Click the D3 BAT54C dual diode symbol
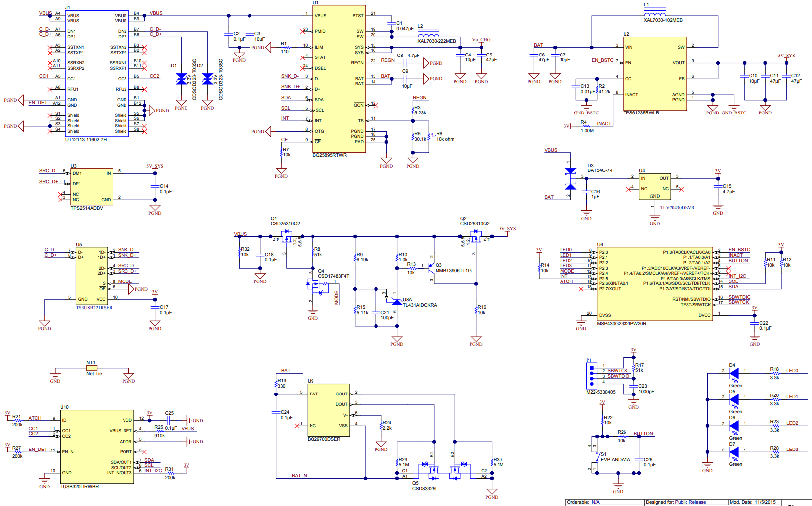The height and width of the screenshot is (506, 812). (570, 179)
